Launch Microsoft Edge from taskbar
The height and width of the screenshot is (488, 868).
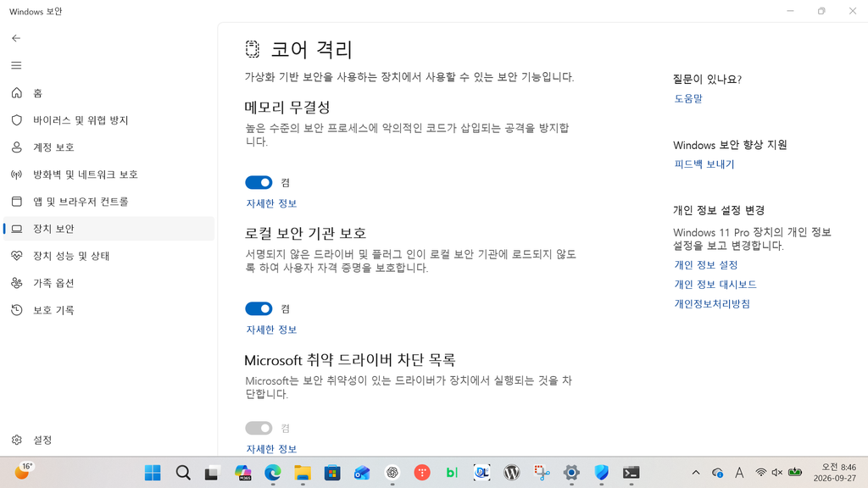pos(272,473)
